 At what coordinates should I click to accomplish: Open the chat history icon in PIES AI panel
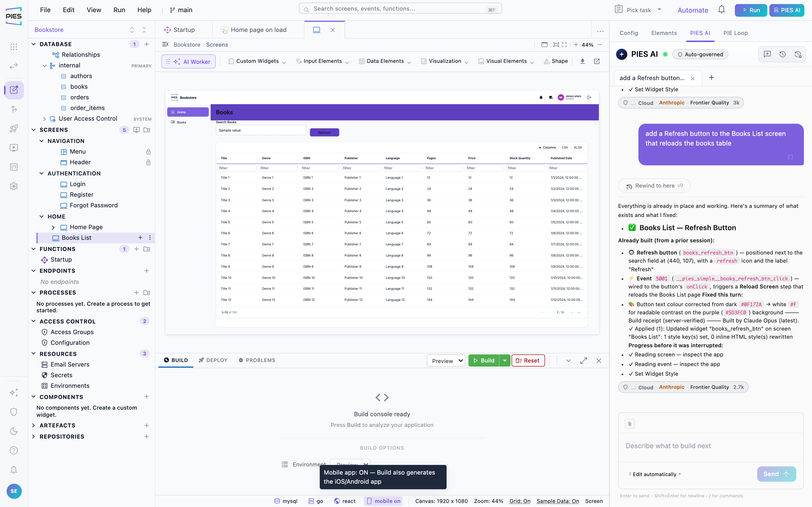[x=783, y=54]
